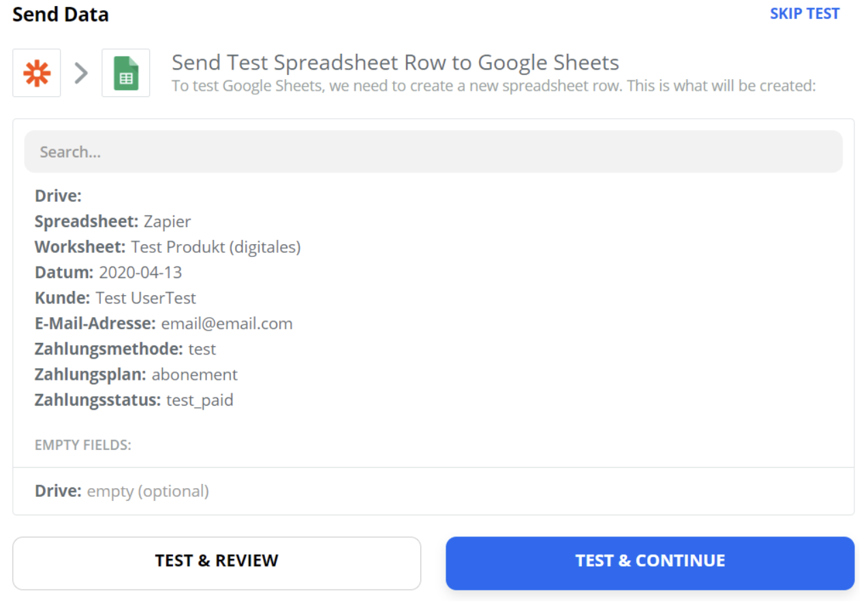Screen dimensions: 868x604
Task: Click the Zahlungsstatus test_paid row
Action: coord(134,400)
